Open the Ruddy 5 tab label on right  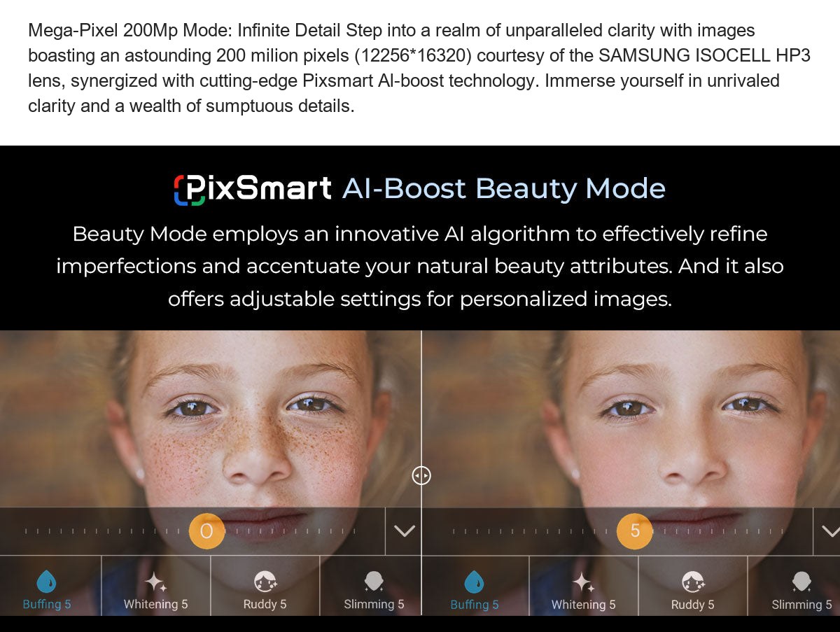pos(692,605)
